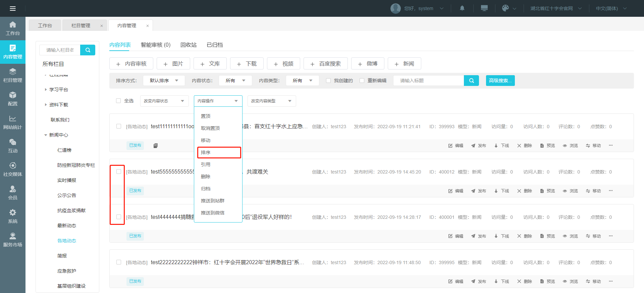
Task: Select 各地动态 in the column tree
Action: pyautogui.click(x=67, y=241)
